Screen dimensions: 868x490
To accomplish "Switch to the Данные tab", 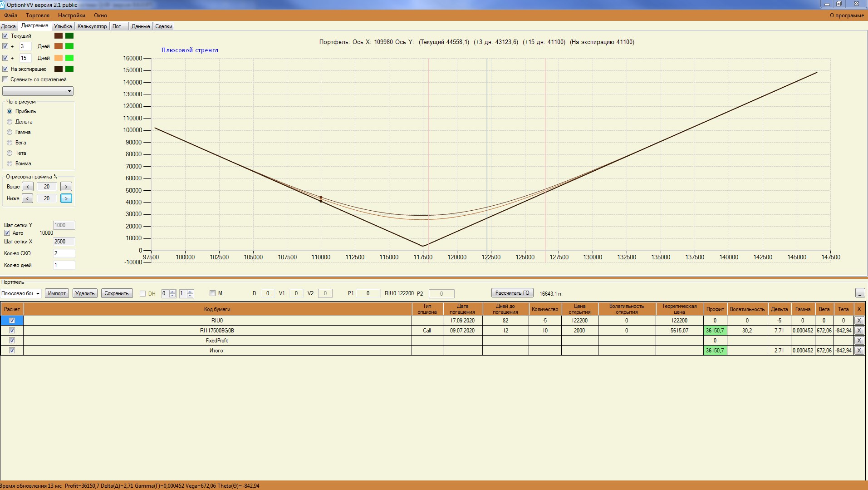I will point(141,26).
